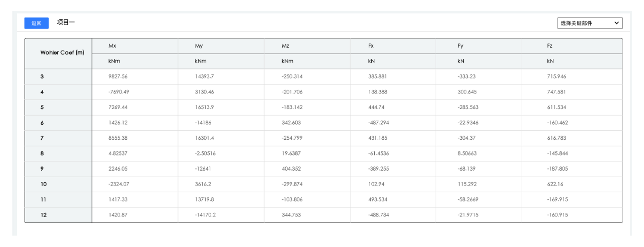
Task: Click Fx value 431.185
Action: point(377,138)
